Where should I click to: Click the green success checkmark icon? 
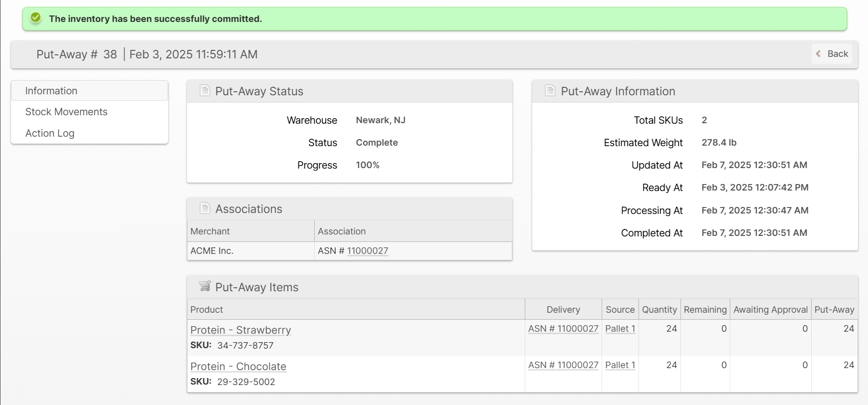click(35, 18)
